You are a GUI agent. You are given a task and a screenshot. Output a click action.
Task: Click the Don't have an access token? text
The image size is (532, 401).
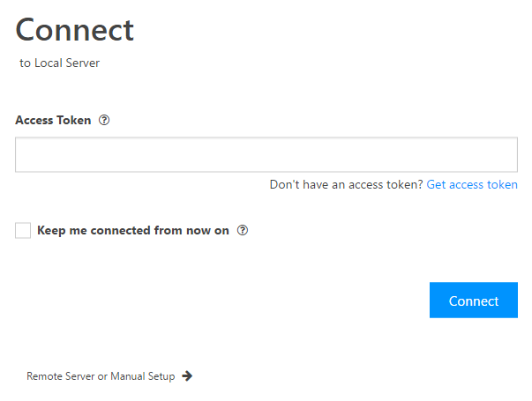[346, 184]
